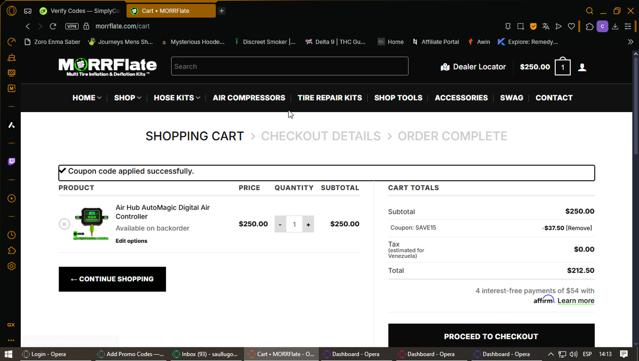Screen dimensions: 639x361
Task: Click the purple extension icon
Action: point(602,26)
